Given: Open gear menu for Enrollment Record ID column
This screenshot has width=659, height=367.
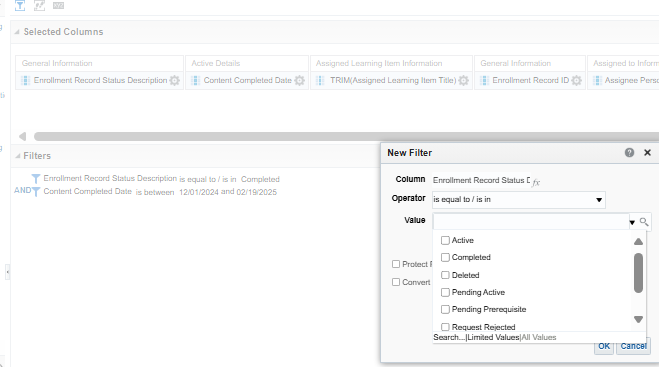Looking at the screenshot, I should point(577,80).
